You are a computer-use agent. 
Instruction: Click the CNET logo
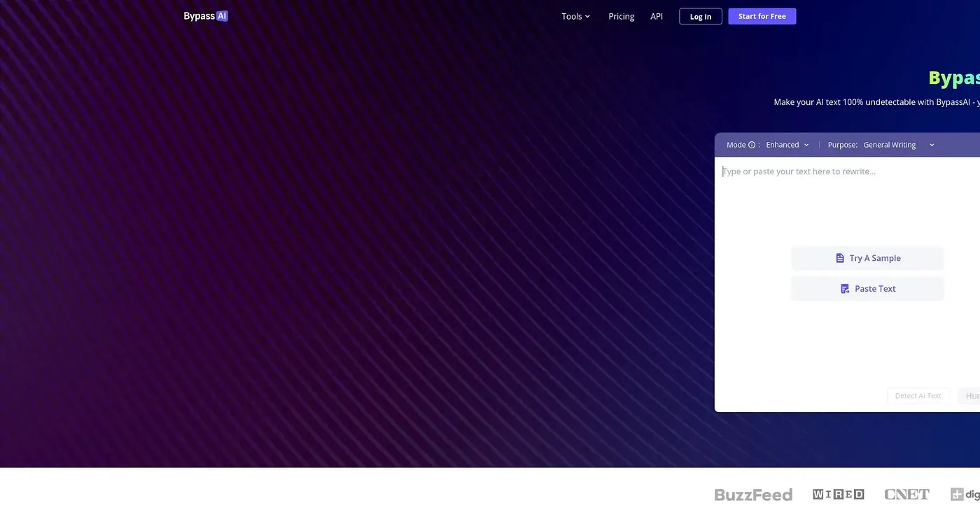coord(907,495)
